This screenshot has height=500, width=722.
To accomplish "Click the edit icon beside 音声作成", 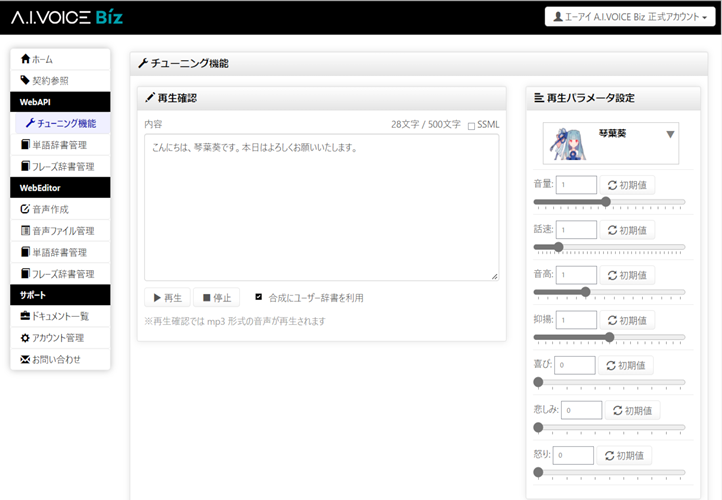I will coord(25,209).
